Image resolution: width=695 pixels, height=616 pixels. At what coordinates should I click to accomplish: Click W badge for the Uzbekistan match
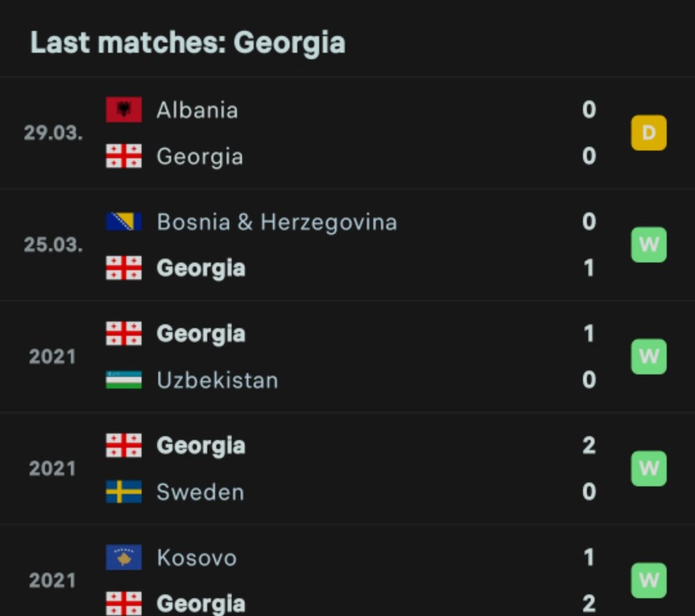click(648, 356)
